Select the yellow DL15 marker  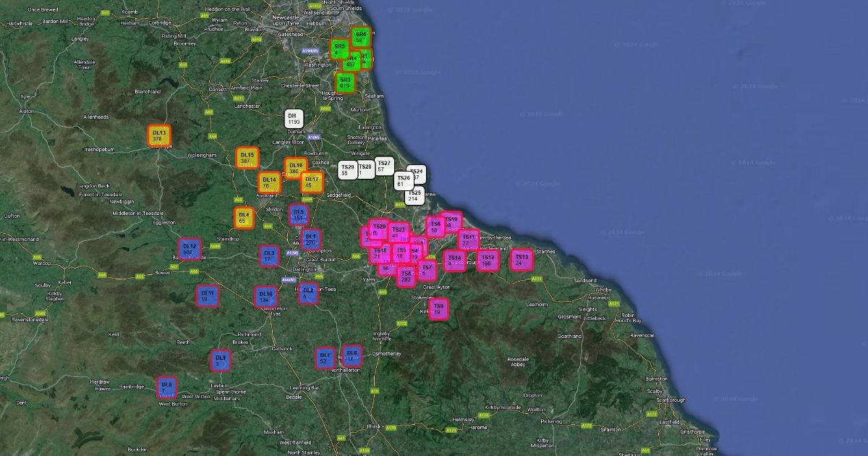(x=247, y=158)
